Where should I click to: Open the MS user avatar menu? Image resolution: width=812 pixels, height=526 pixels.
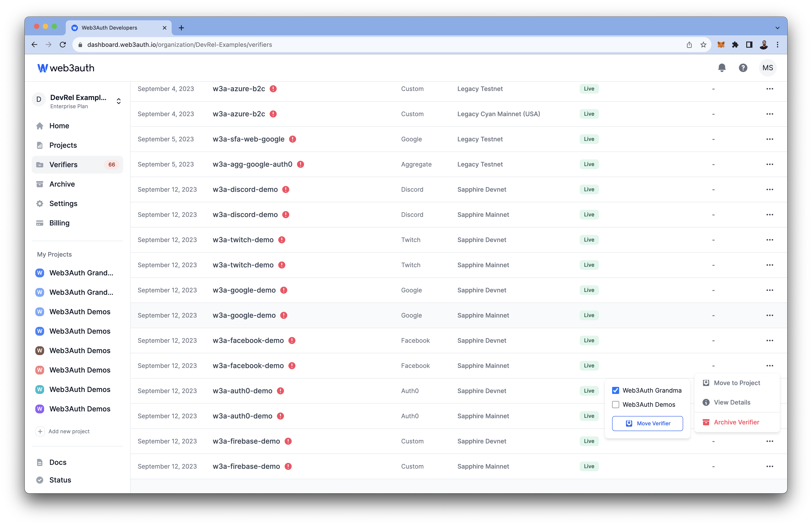[x=768, y=68]
